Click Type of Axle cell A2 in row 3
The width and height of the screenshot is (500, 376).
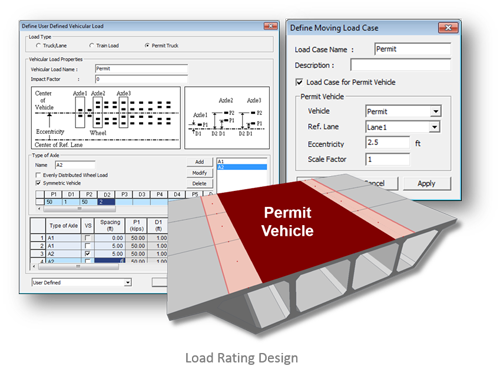coord(63,254)
